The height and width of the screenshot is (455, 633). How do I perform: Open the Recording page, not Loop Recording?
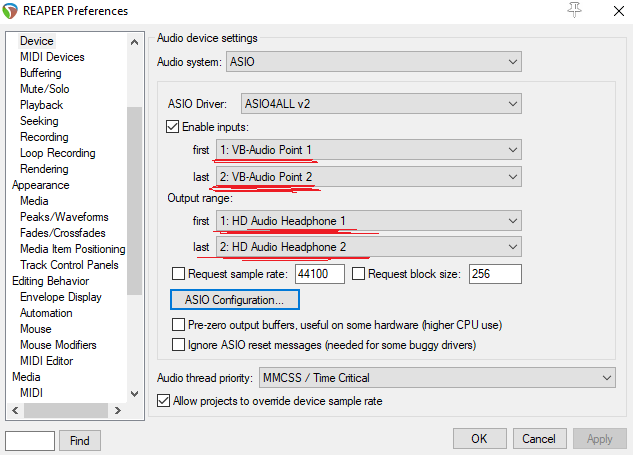click(44, 137)
